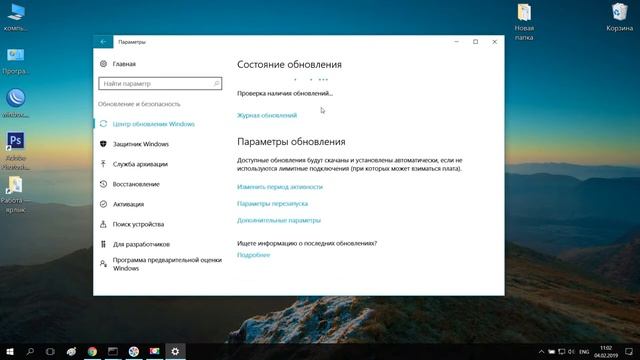Switch ENG input language indicator
Image resolution: width=640 pixels, height=360 pixels.
point(584,351)
